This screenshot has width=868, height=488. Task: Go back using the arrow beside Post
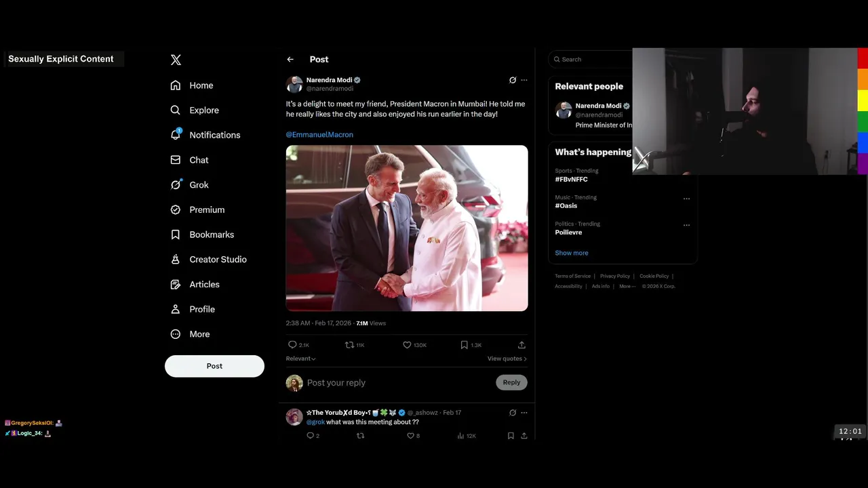click(290, 60)
